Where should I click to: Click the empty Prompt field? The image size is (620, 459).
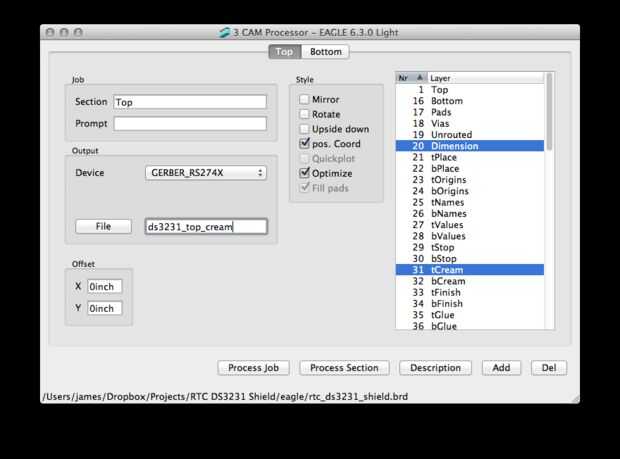190,124
